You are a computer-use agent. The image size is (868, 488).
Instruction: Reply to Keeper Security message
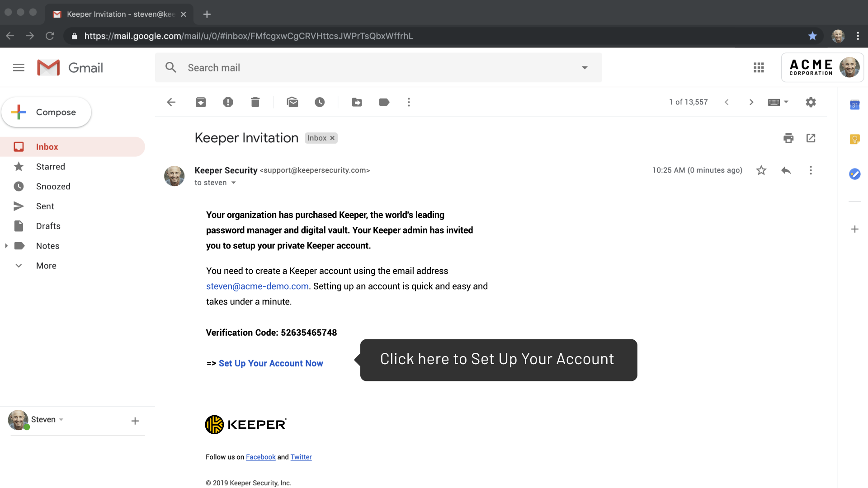click(786, 170)
